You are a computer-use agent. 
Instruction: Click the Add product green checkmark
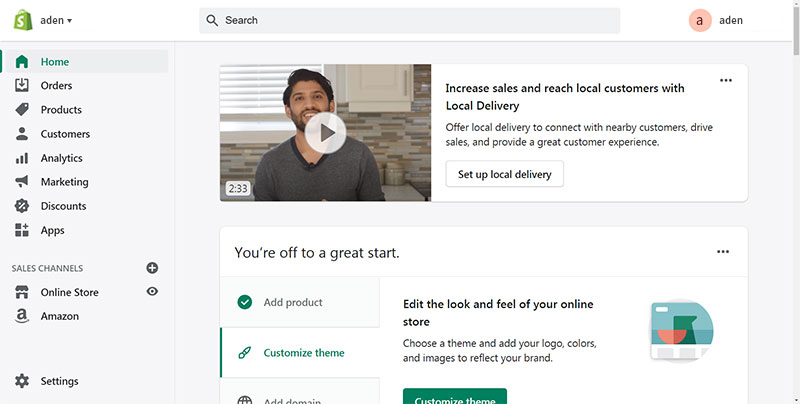245,302
